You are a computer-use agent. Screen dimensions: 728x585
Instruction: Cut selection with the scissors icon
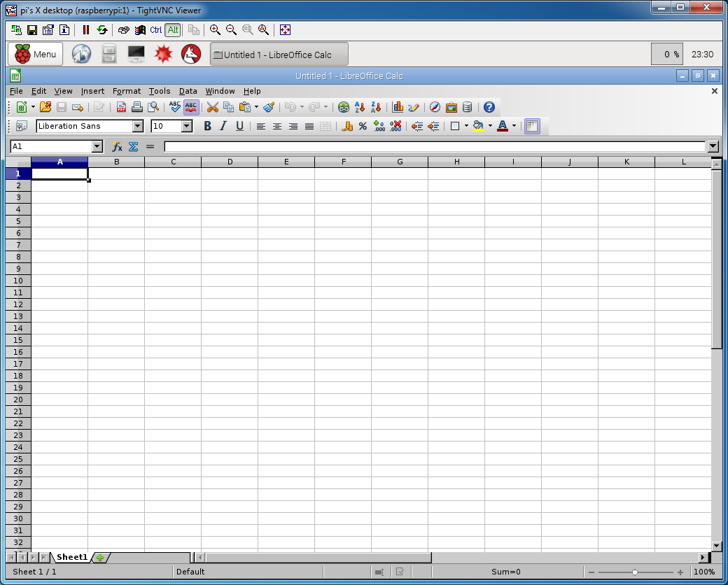point(213,107)
